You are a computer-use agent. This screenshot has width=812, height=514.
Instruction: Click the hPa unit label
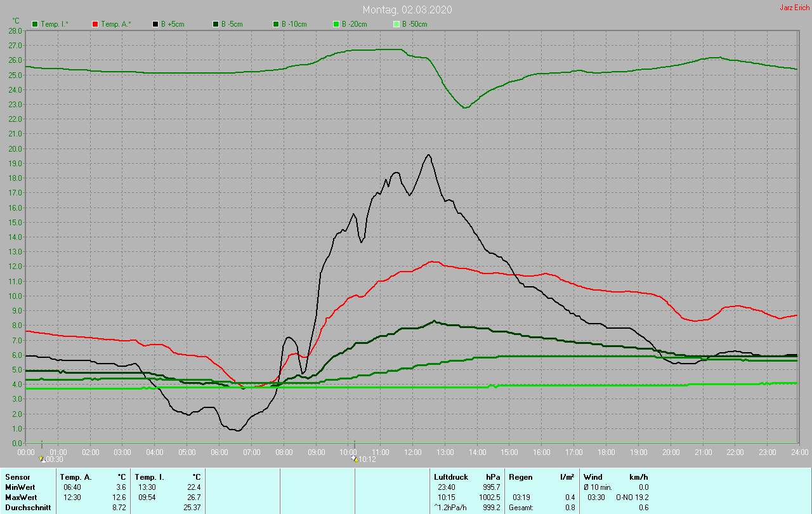(493, 477)
